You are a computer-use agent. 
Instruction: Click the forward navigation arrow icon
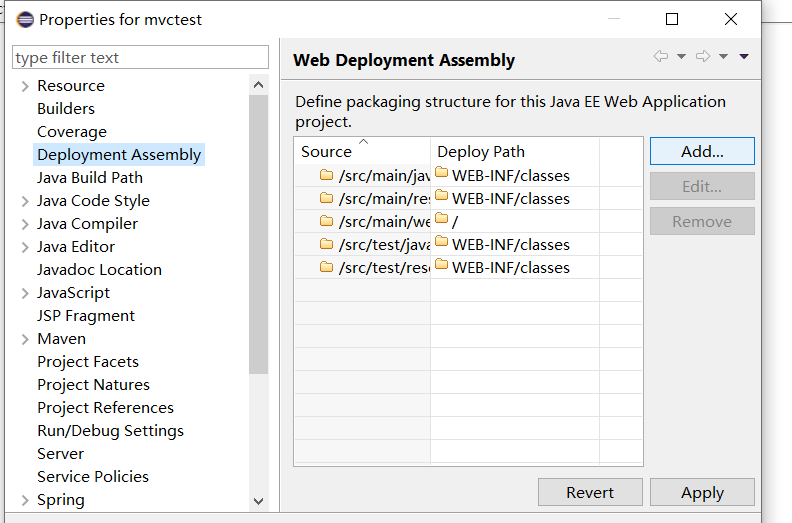coord(703,57)
